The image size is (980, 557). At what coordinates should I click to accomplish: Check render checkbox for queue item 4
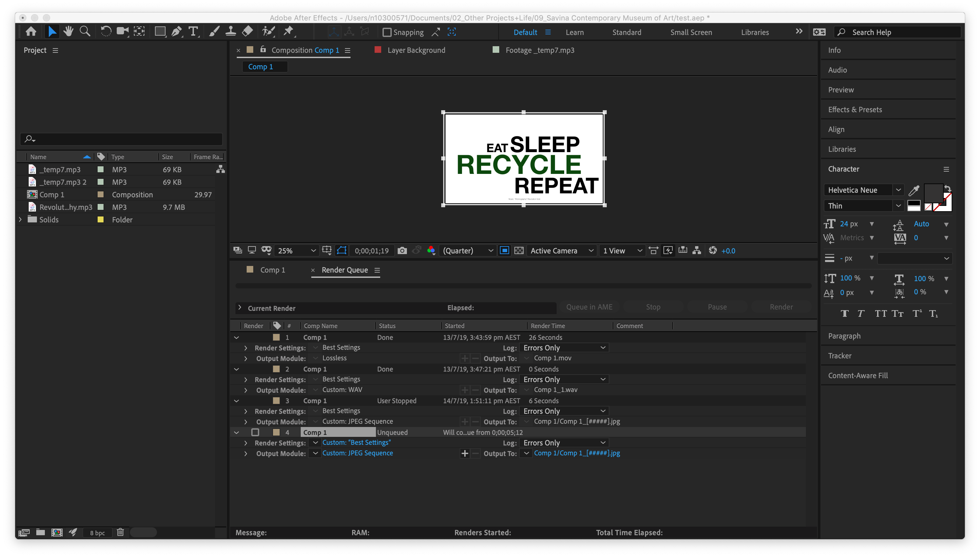pyautogui.click(x=255, y=432)
